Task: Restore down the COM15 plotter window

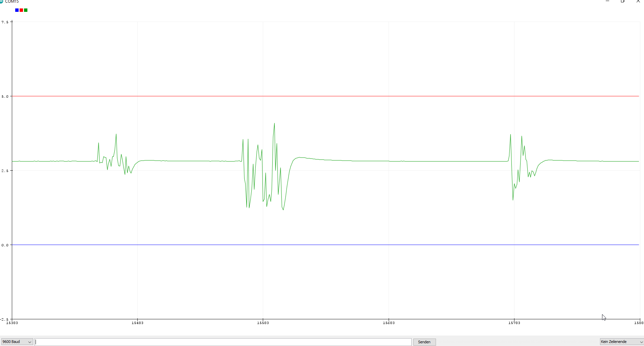Action: pyautogui.click(x=623, y=1)
